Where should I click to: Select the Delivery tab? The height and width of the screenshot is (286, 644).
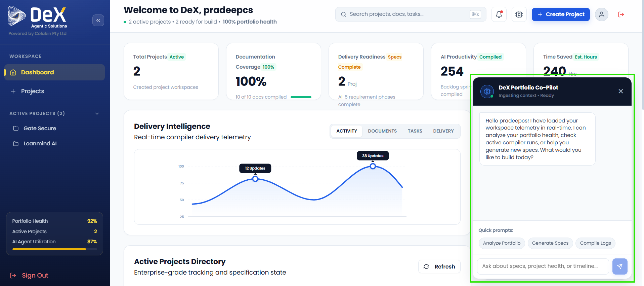443,131
